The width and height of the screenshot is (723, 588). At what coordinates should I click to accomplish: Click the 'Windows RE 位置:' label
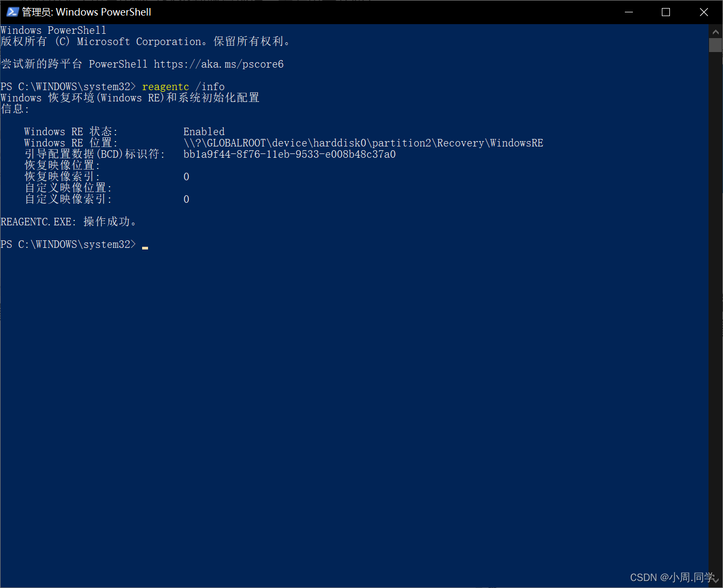click(x=71, y=143)
